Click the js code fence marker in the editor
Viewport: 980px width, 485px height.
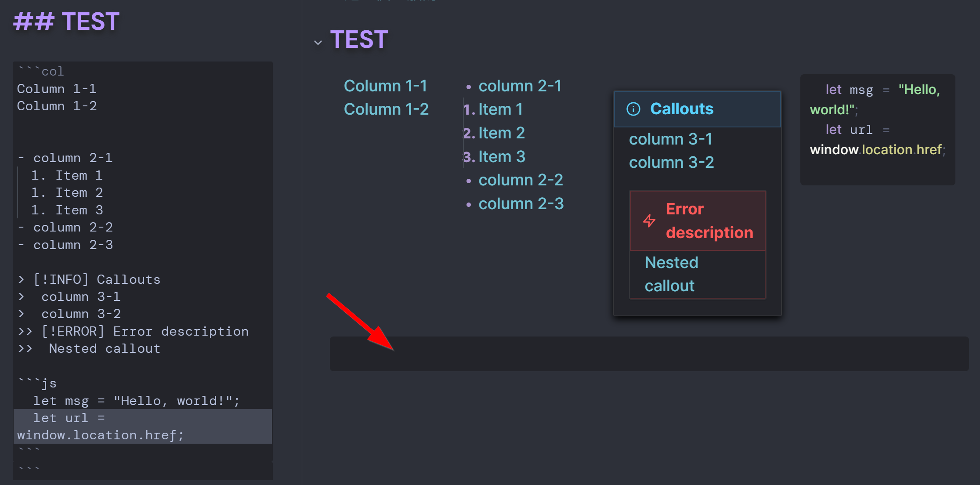click(x=37, y=383)
